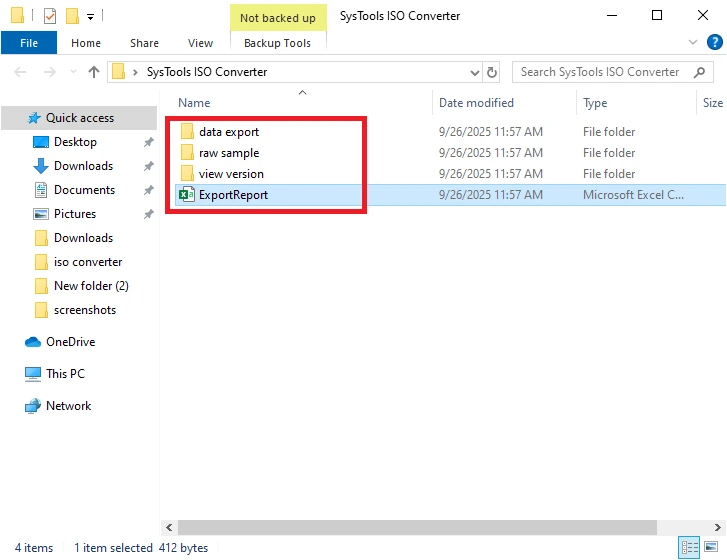Open OneDrive in navigation pane
Image resolution: width=727 pixels, height=560 pixels.
(70, 342)
